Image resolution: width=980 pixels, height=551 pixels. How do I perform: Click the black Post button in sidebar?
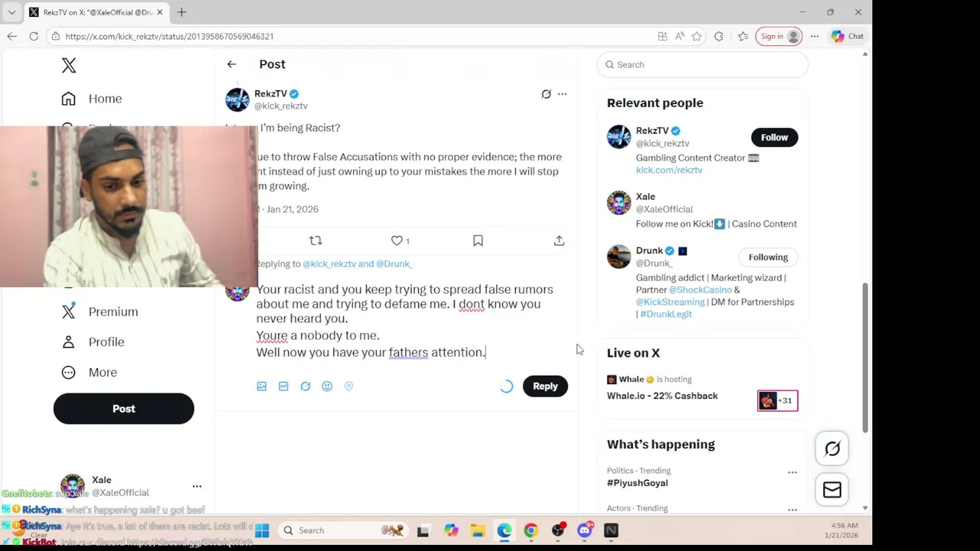(x=123, y=409)
